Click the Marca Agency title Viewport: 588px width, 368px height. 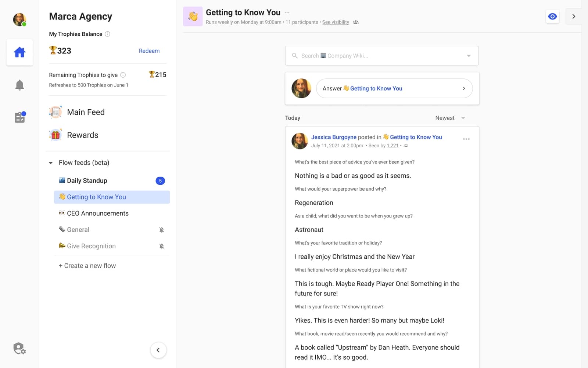coord(80,16)
